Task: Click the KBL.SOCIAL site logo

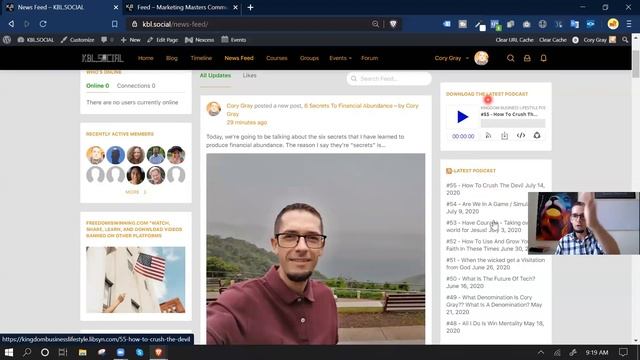Action: pyautogui.click(x=102, y=58)
